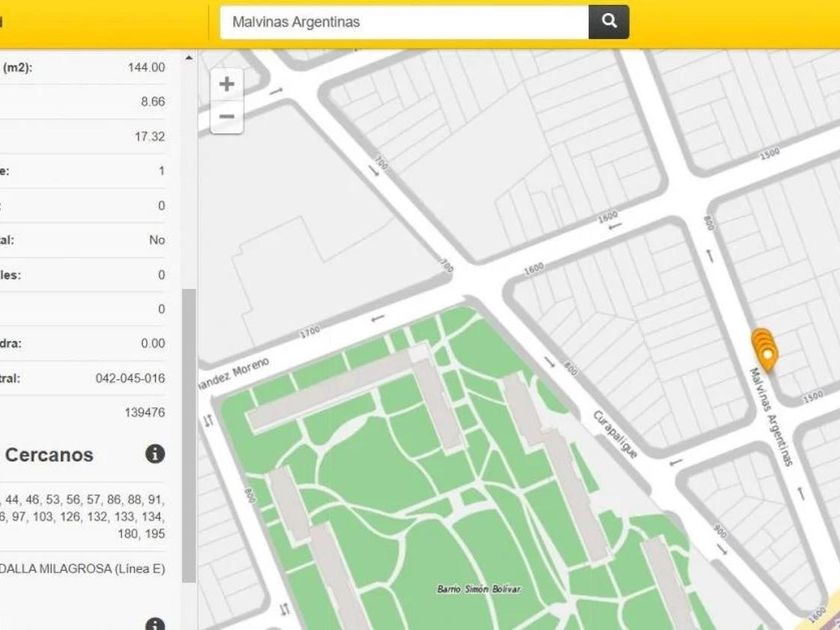Click the andez Moreno street label
The height and width of the screenshot is (630, 840).
[234, 373]
